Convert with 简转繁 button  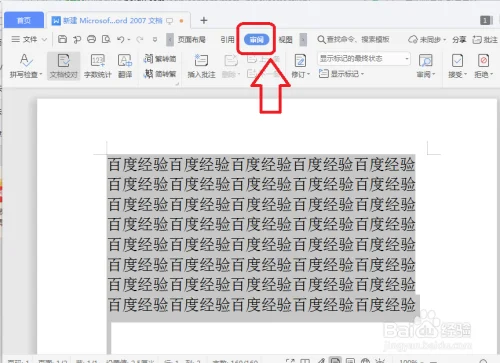[x=160, y=74]
